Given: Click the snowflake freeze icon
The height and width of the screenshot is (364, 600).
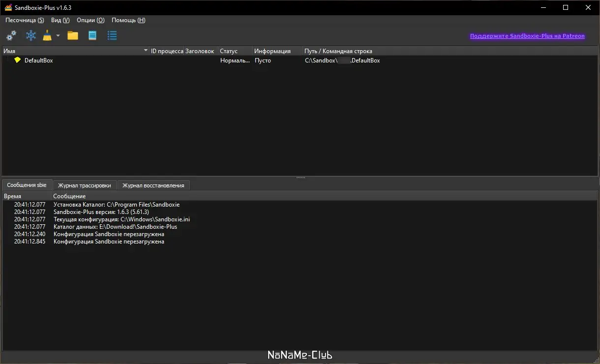Looking at the screenshot, I should (31, 35).
